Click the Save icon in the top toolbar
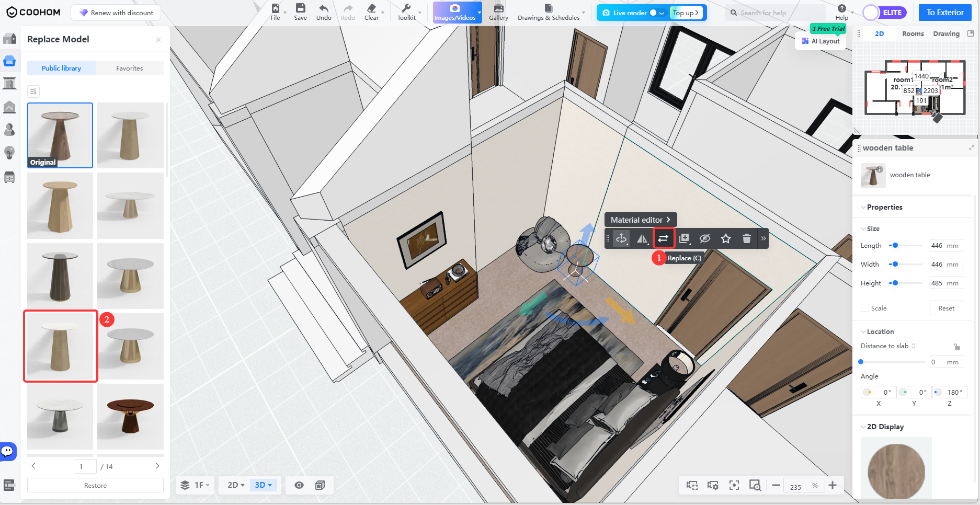The height and width of the screenshot is (505, 980). click(x=300, y=8)
